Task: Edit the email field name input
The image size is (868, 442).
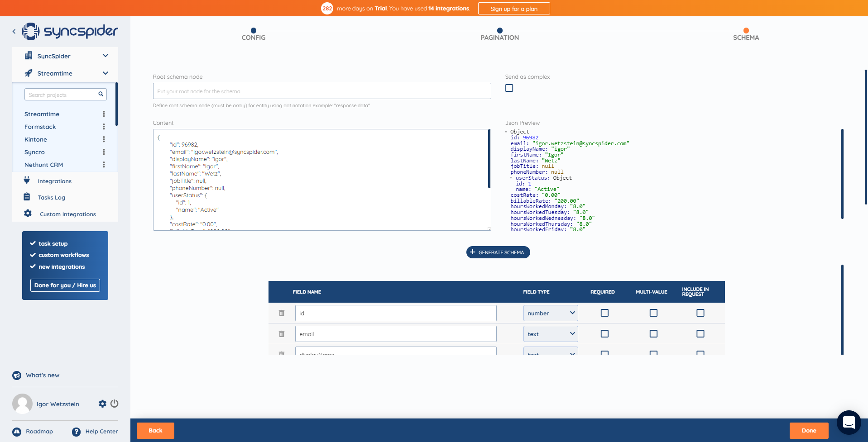Action: [x=396, y=334]
